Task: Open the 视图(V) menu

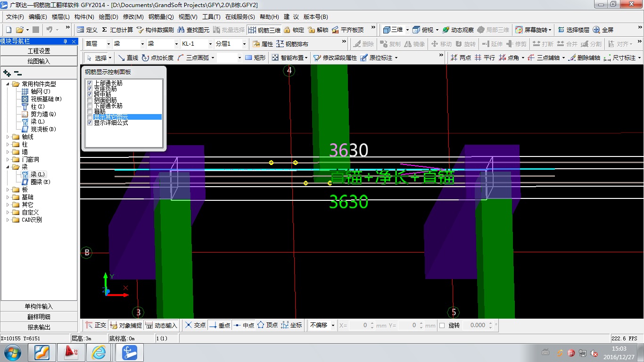Action: point(188,16)
